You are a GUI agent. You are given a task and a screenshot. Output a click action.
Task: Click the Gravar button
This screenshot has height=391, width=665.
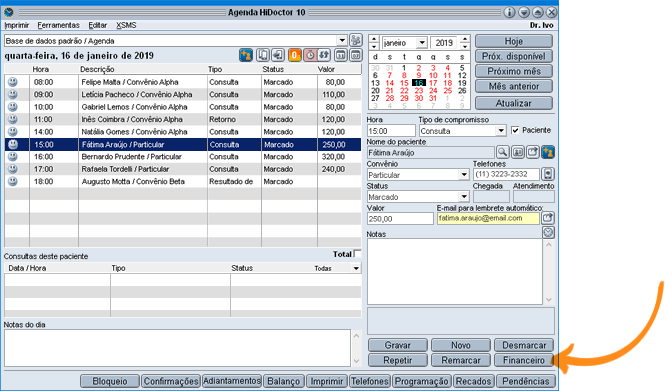tap(397, 345)
